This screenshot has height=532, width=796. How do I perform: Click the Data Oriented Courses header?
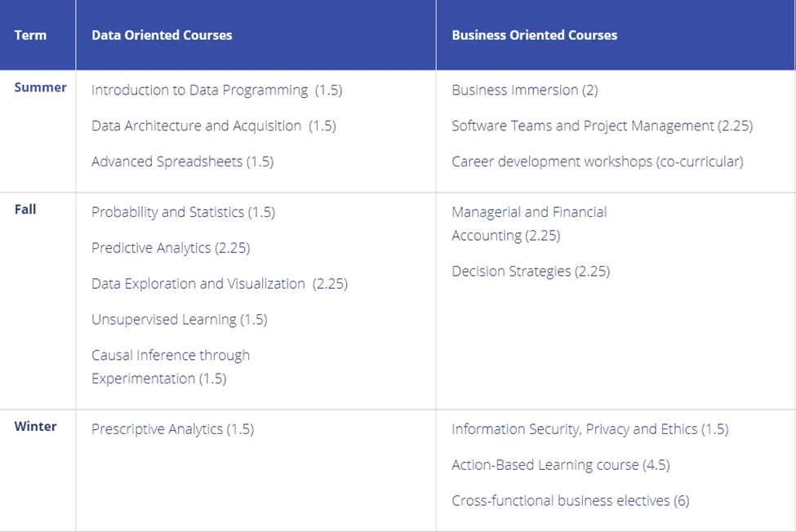click(162, 35)
